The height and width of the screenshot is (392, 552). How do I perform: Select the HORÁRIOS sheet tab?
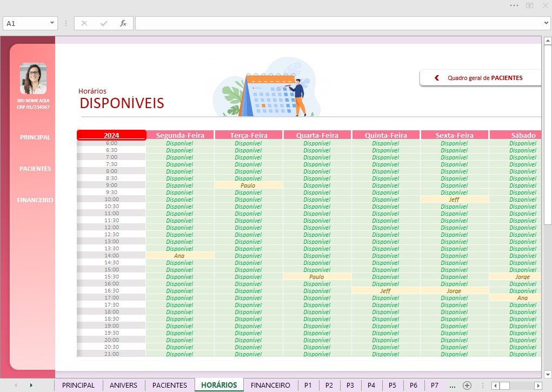[219, 385]
